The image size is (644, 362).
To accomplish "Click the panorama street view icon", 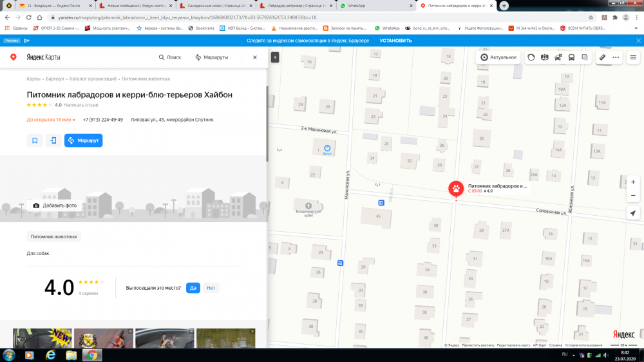I will [545, 57].
